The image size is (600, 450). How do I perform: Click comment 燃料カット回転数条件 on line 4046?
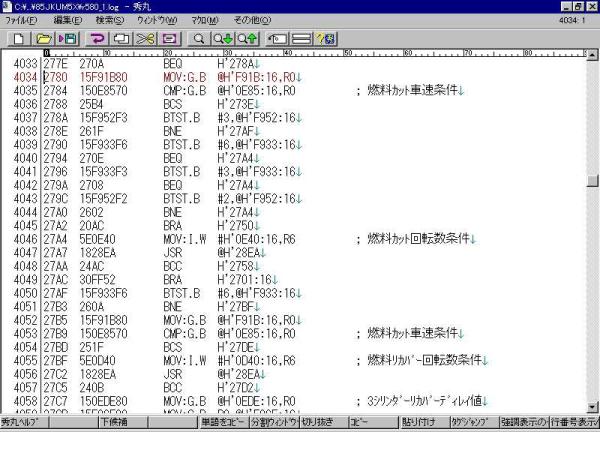pyautogui.click(x=418, y=239)
